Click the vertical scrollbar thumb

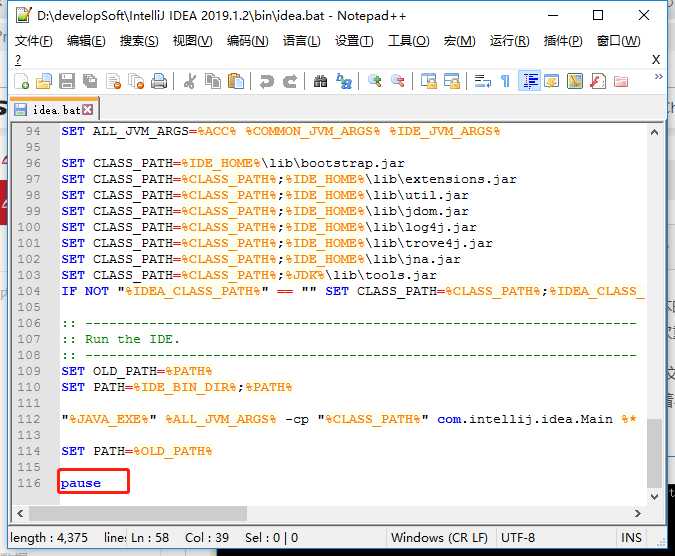654,453
